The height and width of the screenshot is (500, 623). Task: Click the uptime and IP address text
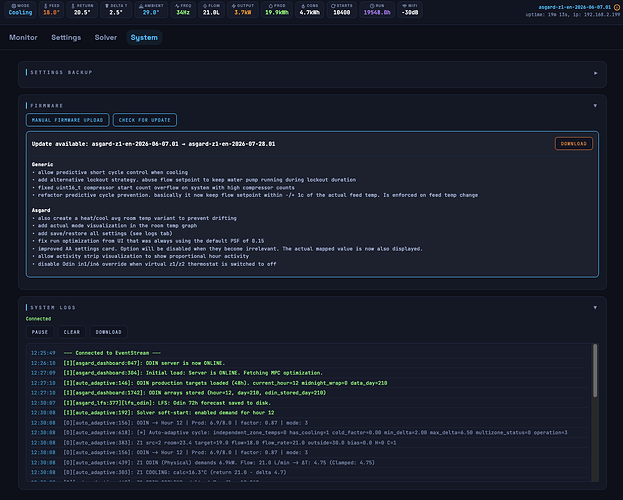pos(573,14)
